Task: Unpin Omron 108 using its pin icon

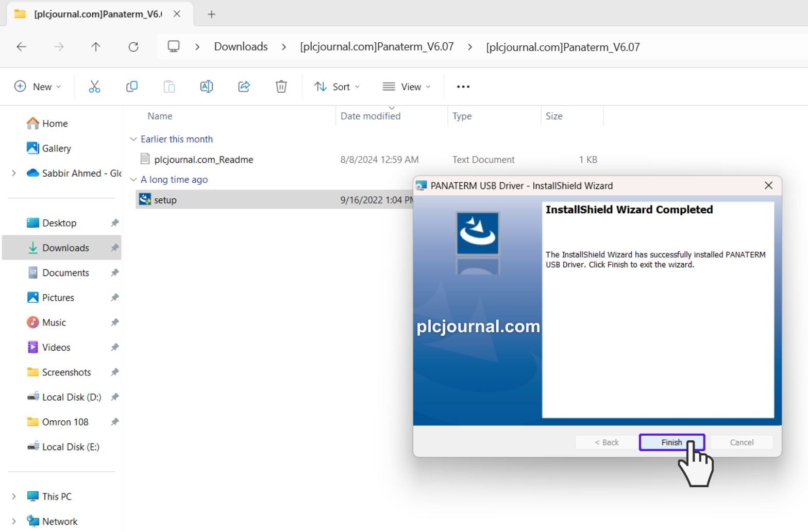Action: (114, 422)
